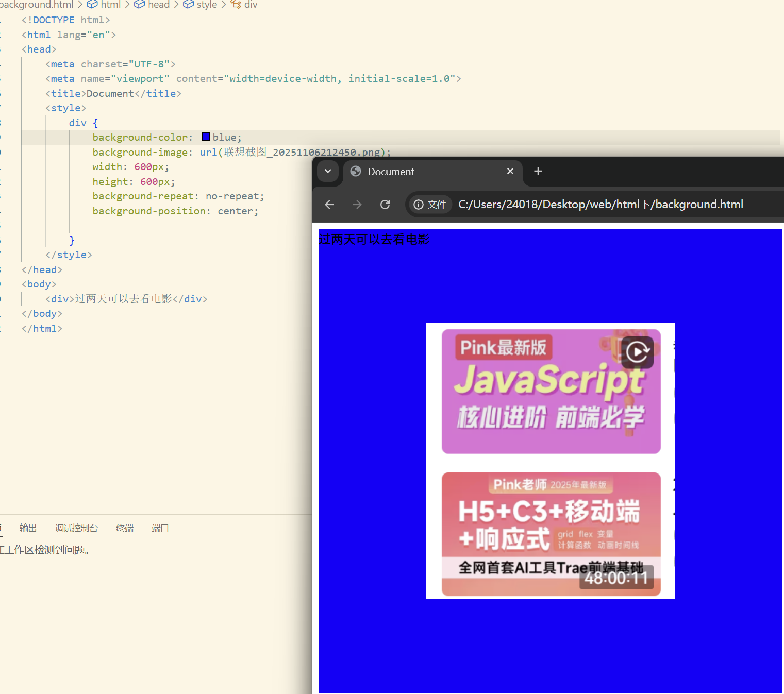Click the opening <body> tag line
The height and width of the screenshot is (694, 784).
point(39,284)
